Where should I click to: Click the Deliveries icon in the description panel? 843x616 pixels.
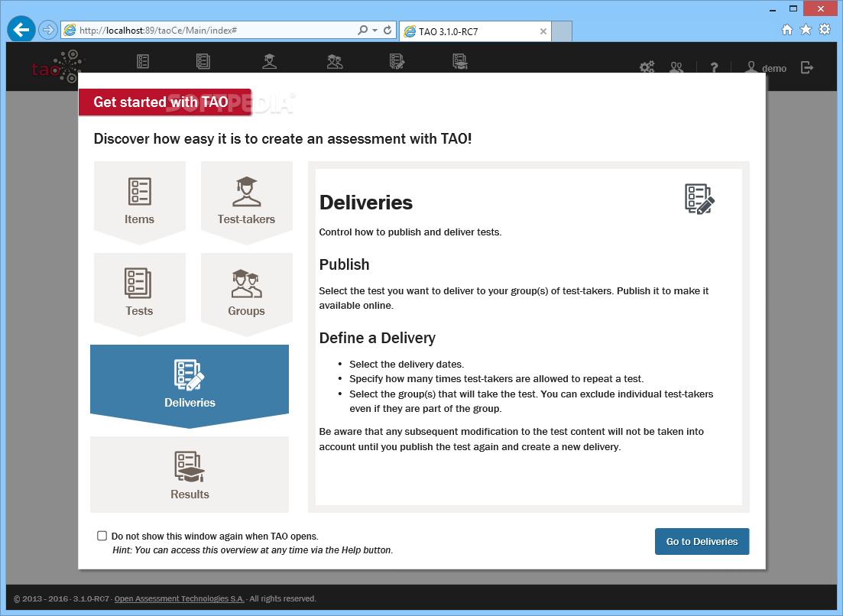(x=699, y=199)
